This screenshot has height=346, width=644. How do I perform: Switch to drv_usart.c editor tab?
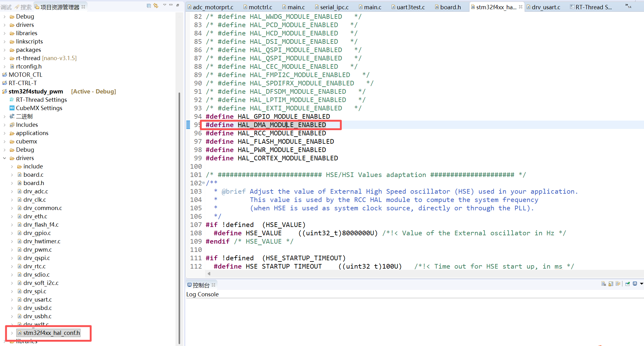coord(546,7)
